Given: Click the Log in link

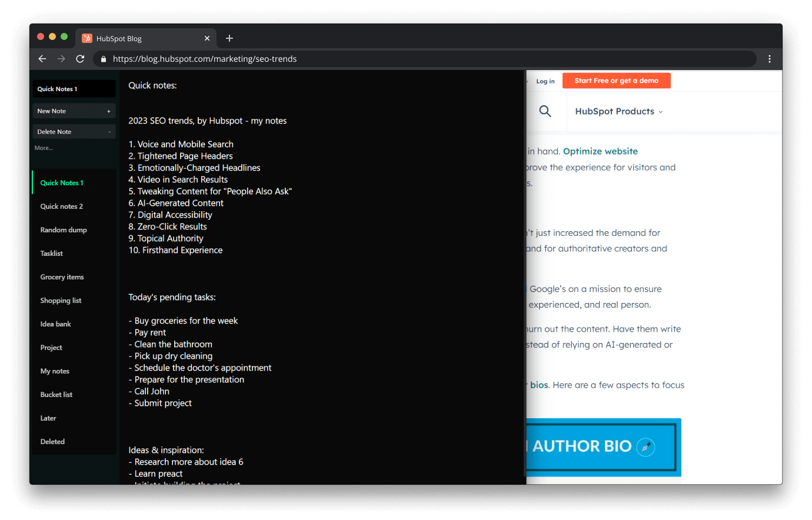Looking at the screenshot, I should pos(545,81).
